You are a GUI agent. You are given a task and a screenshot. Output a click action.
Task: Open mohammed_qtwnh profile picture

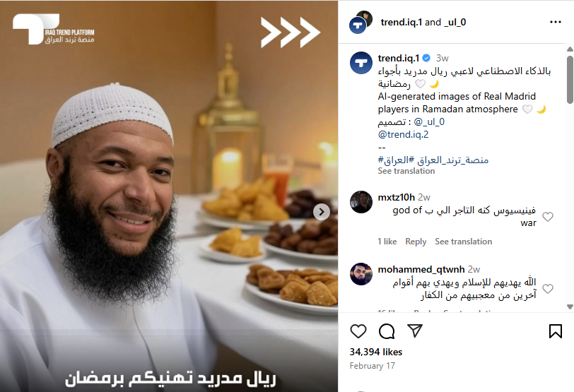361,273
